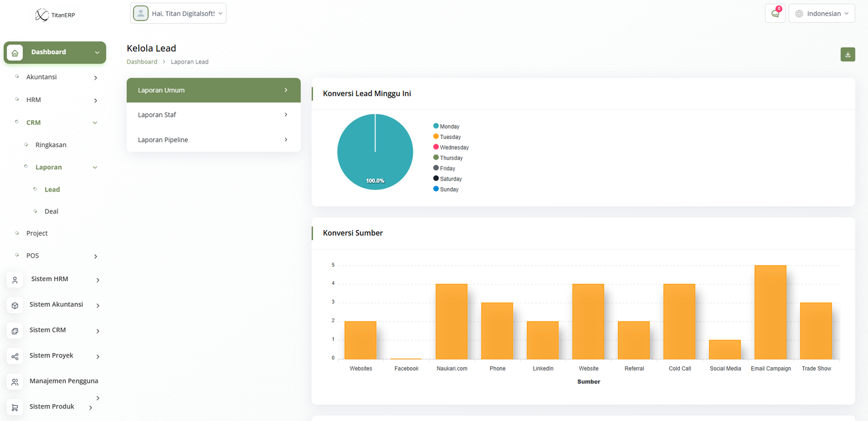This screenshot has width=868, height=421.
Task: Click the Dashboard home icon
Action: coord(15,53)
